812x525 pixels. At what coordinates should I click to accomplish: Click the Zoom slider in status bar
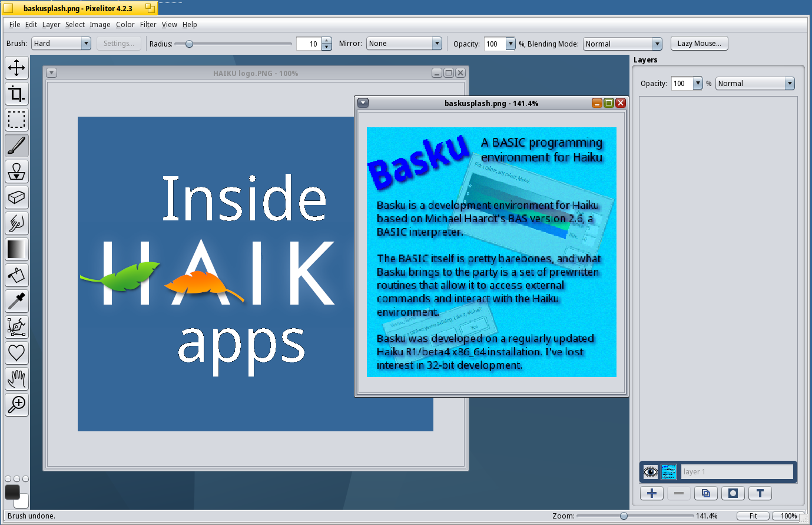(635, 516)
